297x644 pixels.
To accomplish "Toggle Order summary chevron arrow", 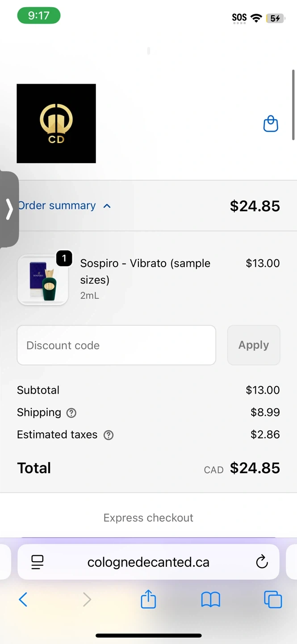I will coord(107,206).
